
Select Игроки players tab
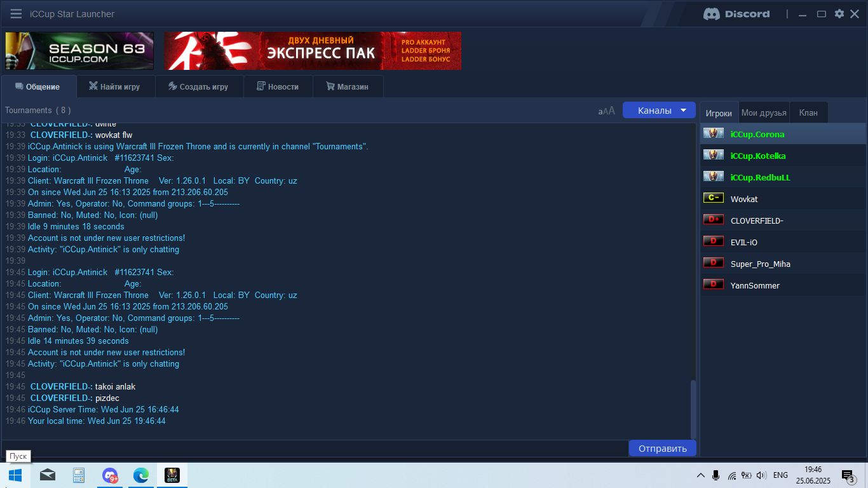pyautogui.click(x=719, y=112)
